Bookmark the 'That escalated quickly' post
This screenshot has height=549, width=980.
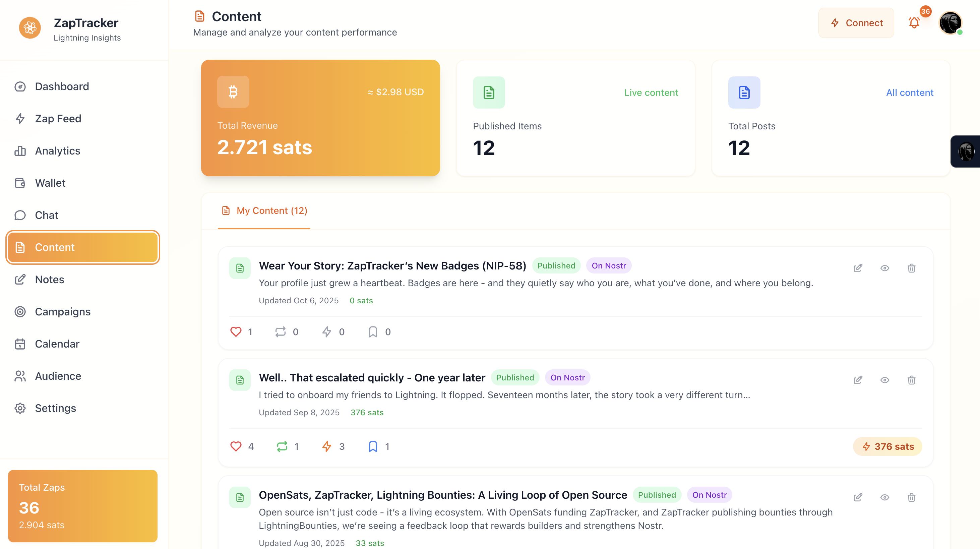point(373,446)
